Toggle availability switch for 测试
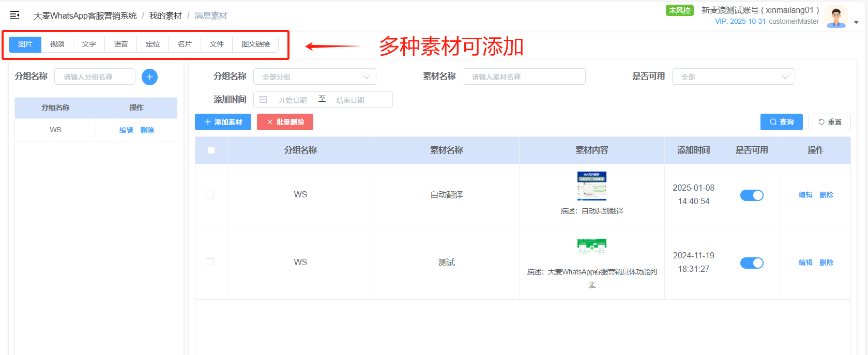 [752, 263]
